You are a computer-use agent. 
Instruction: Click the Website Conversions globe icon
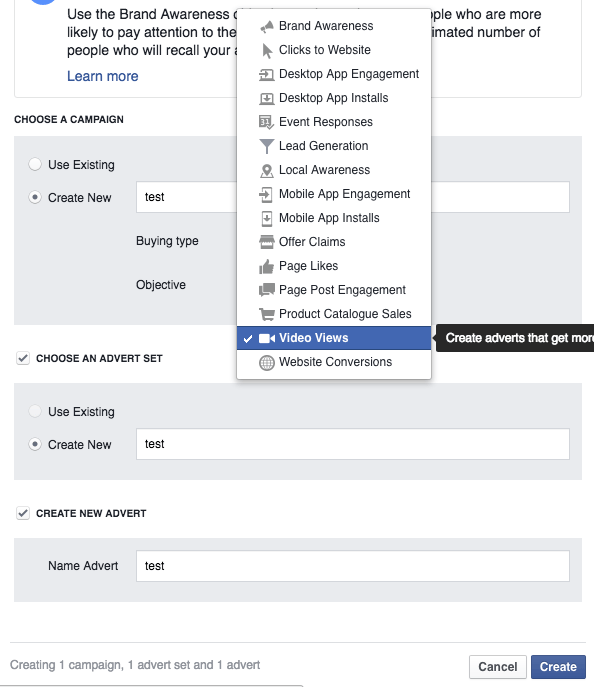click(x=266, y=362)
